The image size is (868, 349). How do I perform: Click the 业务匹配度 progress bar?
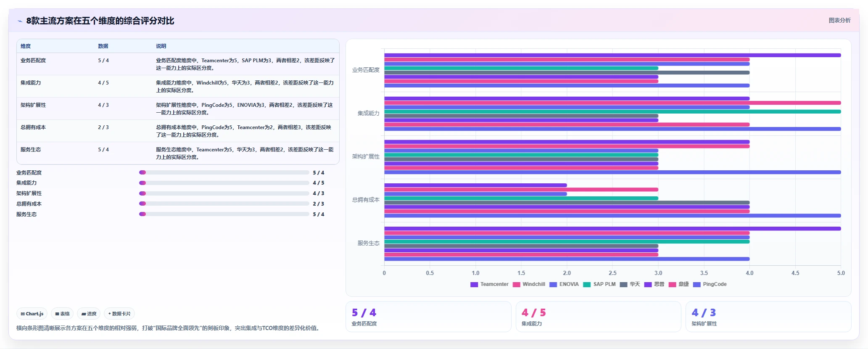point(224,172)
